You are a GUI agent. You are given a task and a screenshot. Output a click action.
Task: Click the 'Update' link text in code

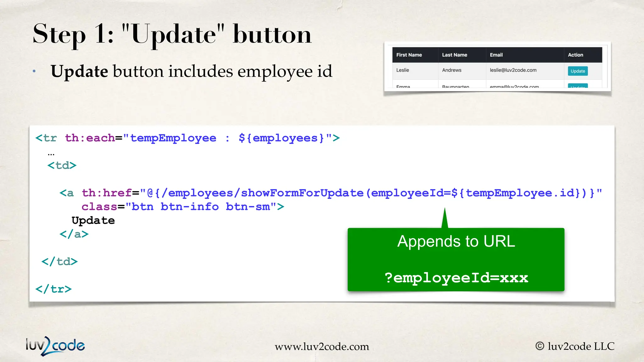click(93, 221)
